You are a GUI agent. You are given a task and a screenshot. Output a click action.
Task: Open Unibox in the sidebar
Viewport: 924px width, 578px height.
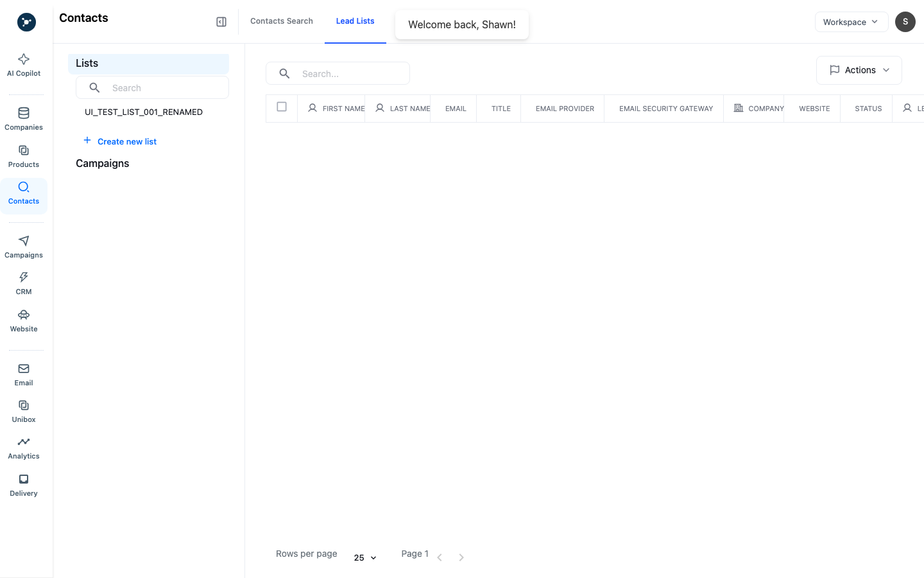coord(24,411)
